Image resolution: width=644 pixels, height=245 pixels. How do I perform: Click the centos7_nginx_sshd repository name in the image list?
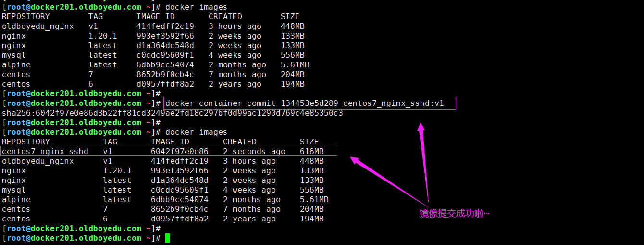coord(45,152)
